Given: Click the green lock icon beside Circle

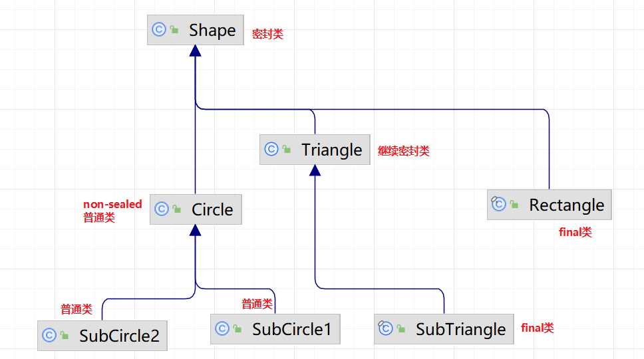Looking at the screenshot, I should (177, 209).
